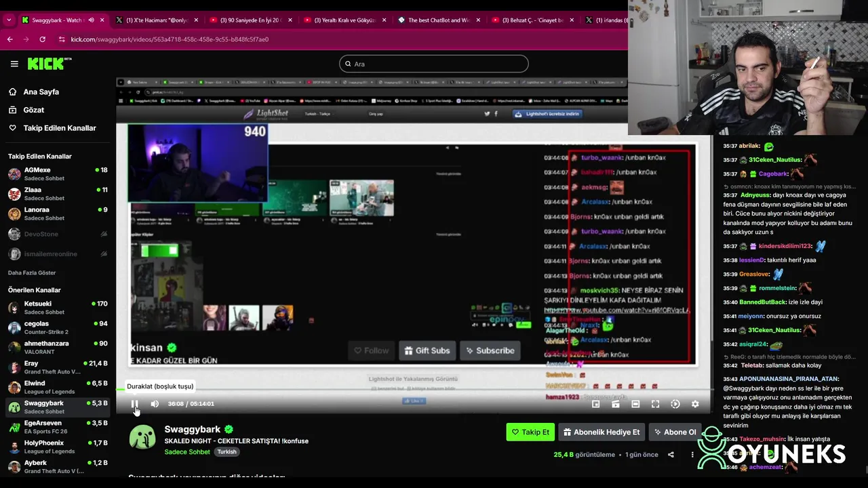
Task: Open the Kick hamburger menu
Action: [14, 64]
